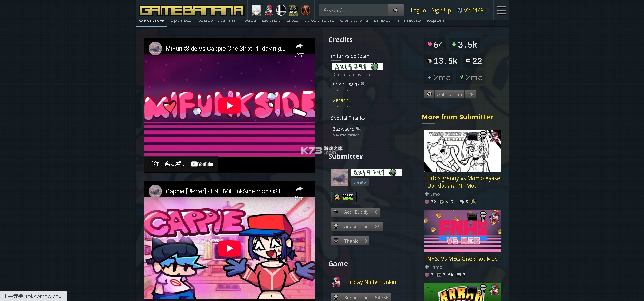Screen dimensions: 644x301
Task: Open the MiFunkSide video channel avatar
Action: click(x=155, y=48)
